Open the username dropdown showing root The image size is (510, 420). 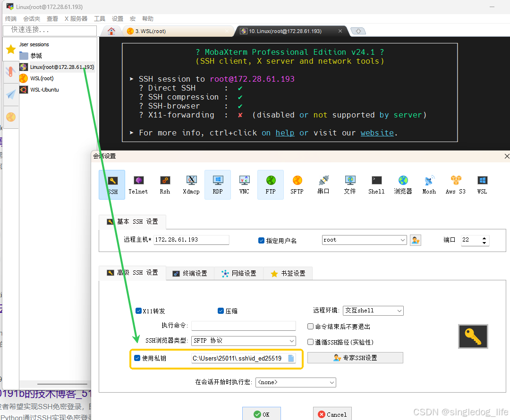point(364,240)
